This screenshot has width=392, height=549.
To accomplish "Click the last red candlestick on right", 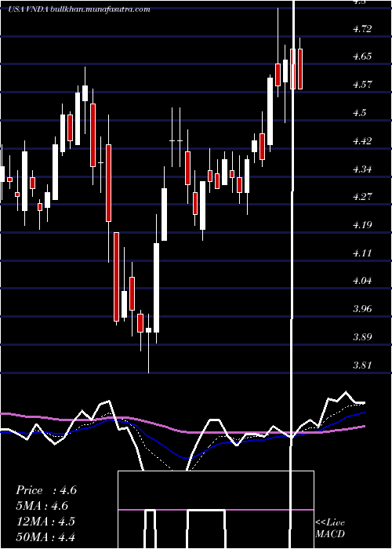I will click(x=300, y=69).
